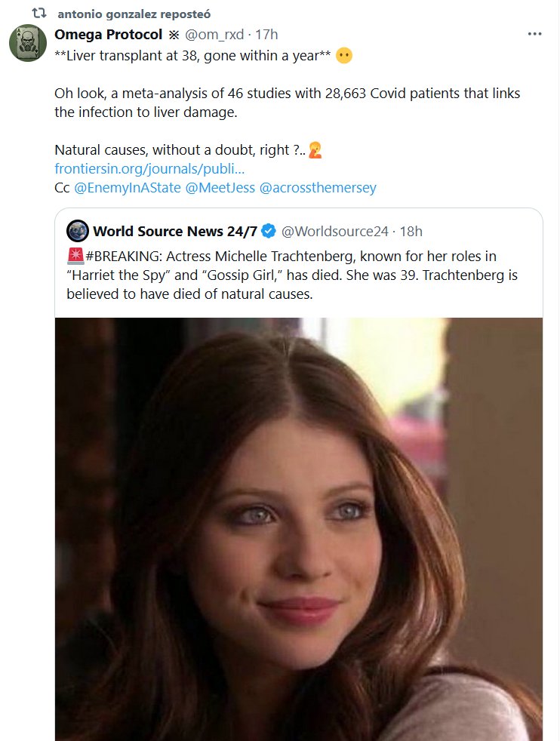Click the symbol badge beside Omega Protocol
560x741 pixels.
tap(173, 35)
